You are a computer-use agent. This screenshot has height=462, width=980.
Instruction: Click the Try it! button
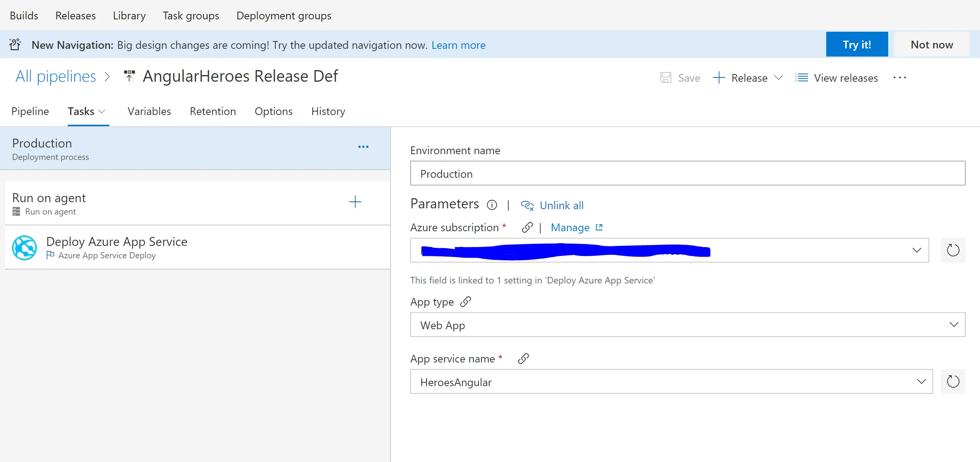click(857, 45)
